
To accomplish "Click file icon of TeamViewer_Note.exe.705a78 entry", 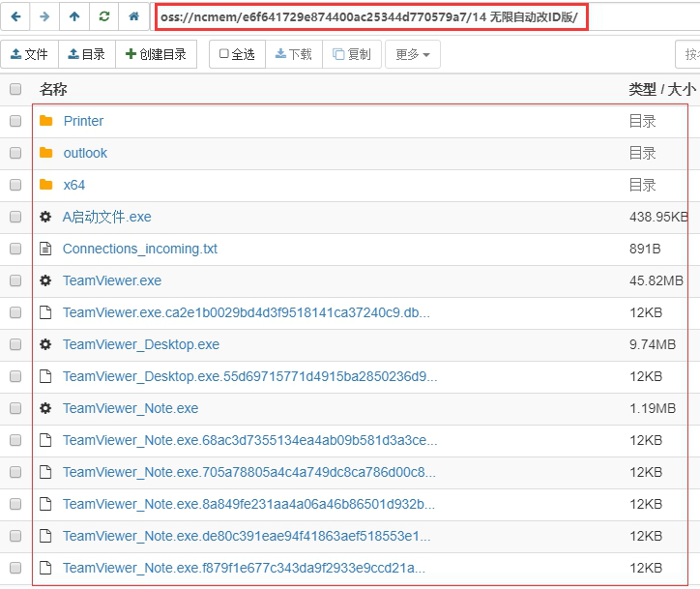I will tap(45, 472).
